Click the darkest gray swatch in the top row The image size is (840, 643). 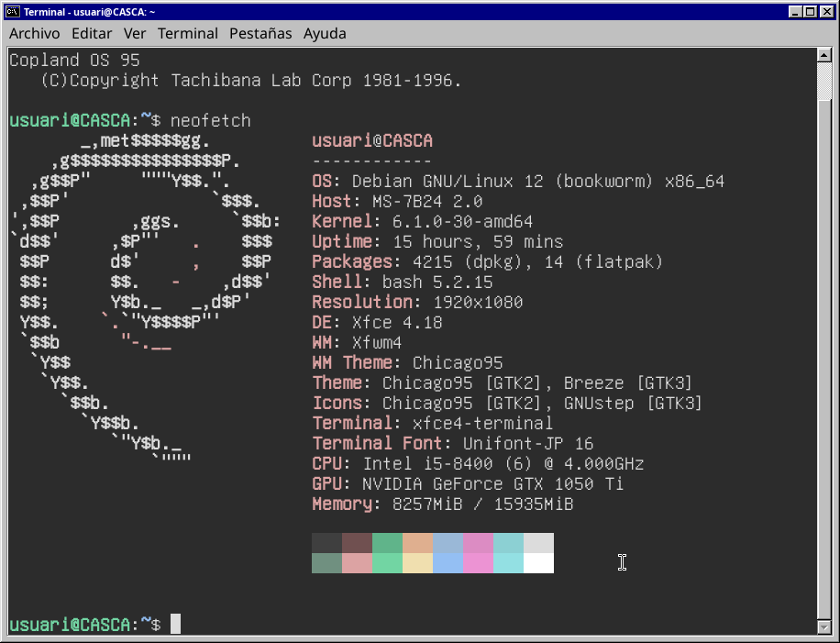point(326,543)
